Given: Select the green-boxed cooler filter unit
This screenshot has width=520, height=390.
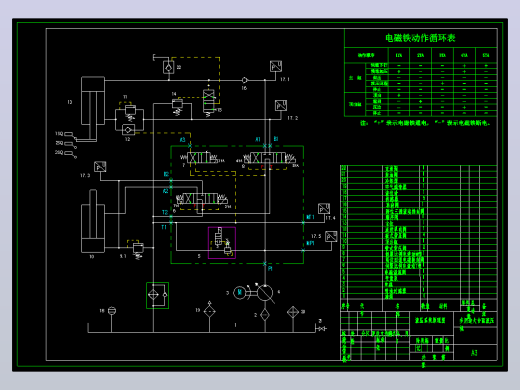Looking at the screenshot, I should (x=158, y=295).
